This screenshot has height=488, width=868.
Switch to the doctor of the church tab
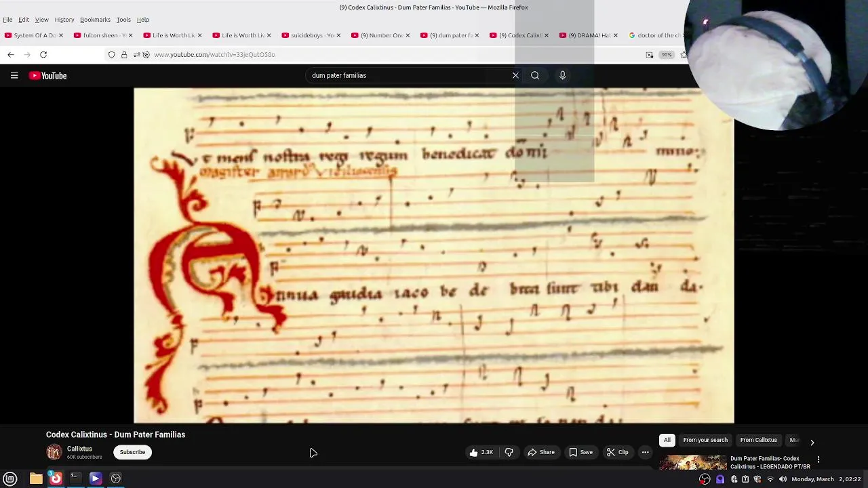(x=654, y=35)
